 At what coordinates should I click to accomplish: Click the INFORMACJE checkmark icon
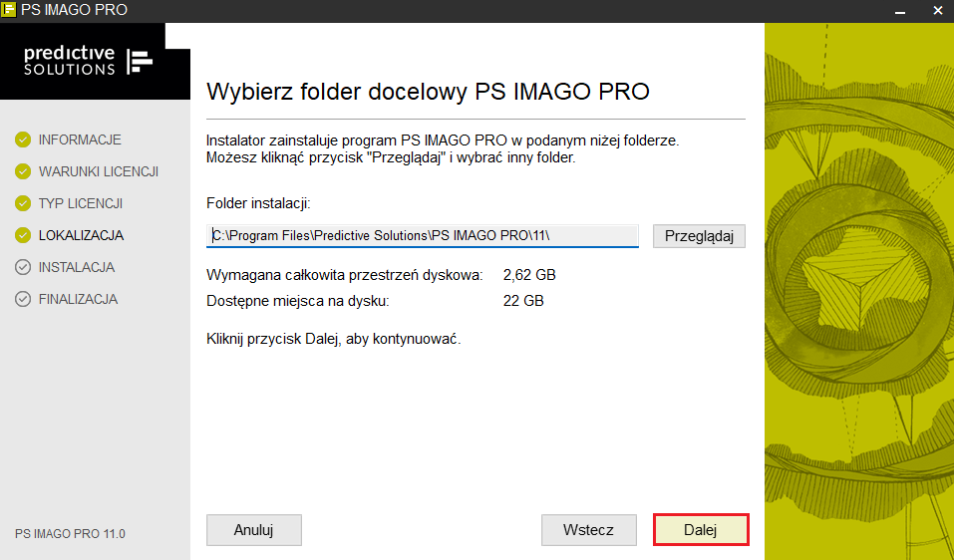pos(23,140)
